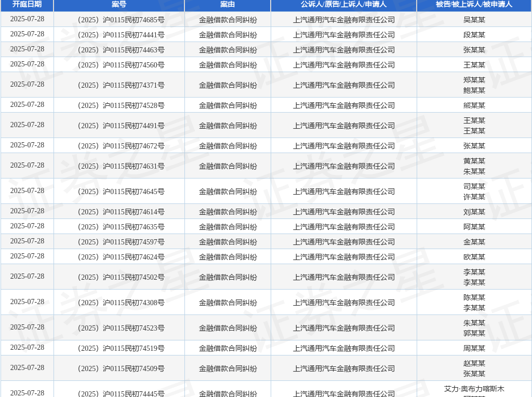Select the 2025-07-28 date in row 74371号
Screen dimensions: 532x397
[27, 85]
